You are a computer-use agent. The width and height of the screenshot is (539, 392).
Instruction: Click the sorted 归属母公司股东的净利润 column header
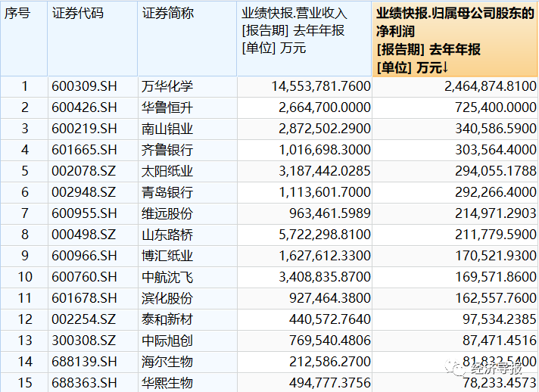click(x=455, y=39)
